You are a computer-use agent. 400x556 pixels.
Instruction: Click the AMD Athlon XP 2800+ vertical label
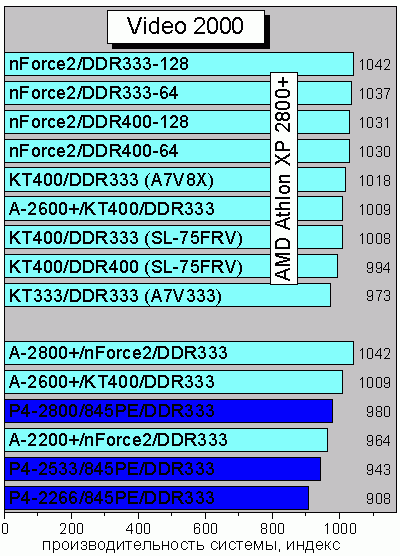(x=284, y=178)
